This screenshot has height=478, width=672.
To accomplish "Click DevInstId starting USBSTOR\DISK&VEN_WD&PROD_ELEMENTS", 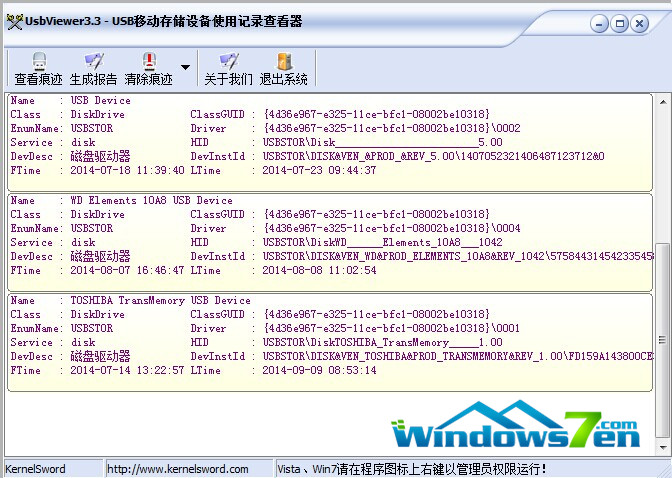I will (x=458, y=256).
